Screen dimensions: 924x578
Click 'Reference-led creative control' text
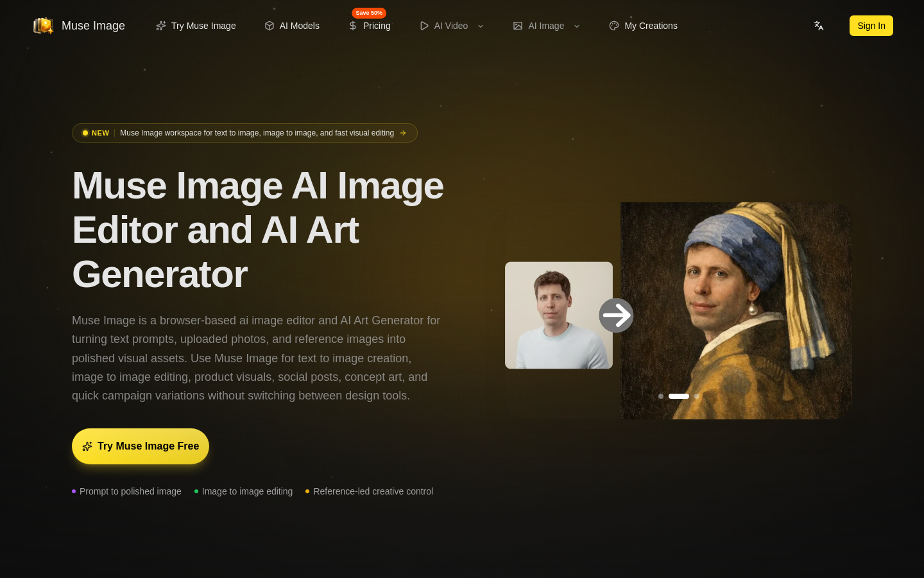click(373, 491)
